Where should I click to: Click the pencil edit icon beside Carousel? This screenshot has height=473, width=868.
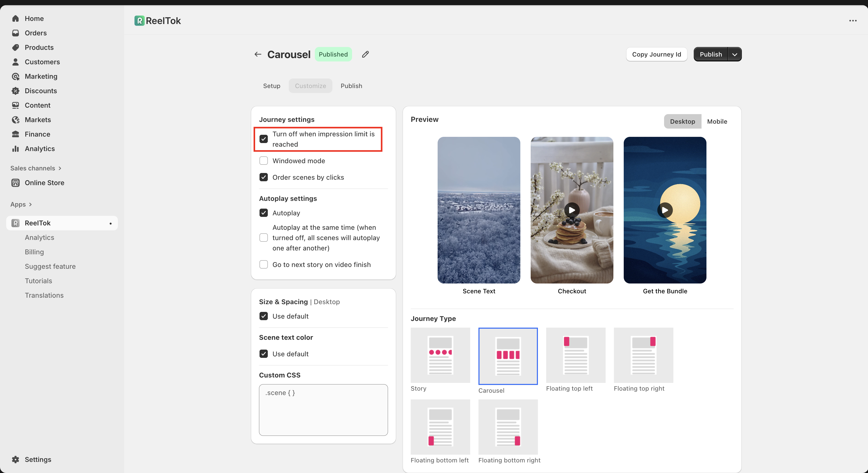(x=365, y=54)
